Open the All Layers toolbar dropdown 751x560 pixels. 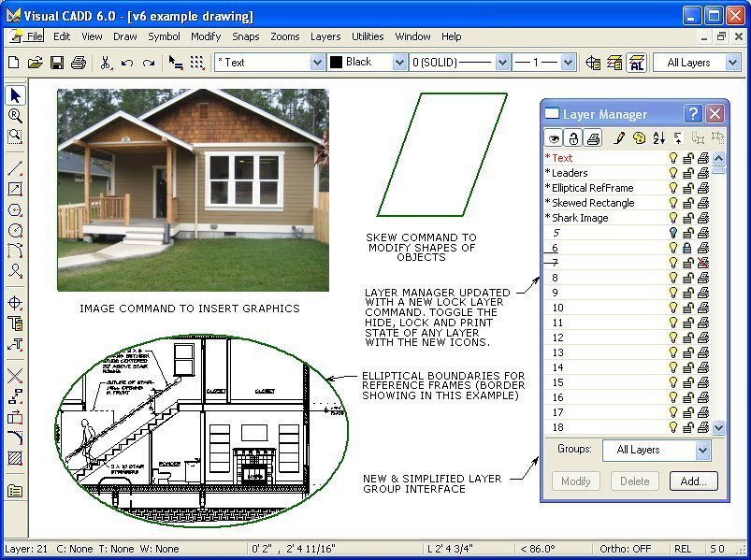click(732, 63)
